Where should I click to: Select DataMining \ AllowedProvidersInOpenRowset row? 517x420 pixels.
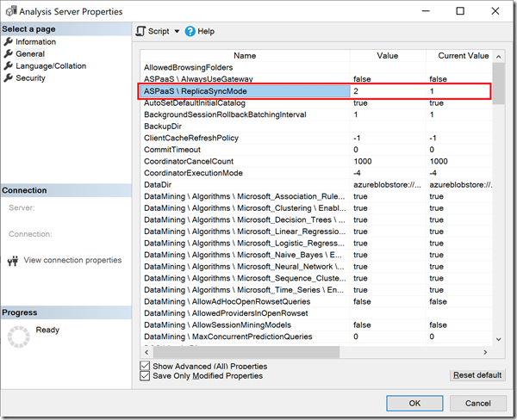coord(316,313)
